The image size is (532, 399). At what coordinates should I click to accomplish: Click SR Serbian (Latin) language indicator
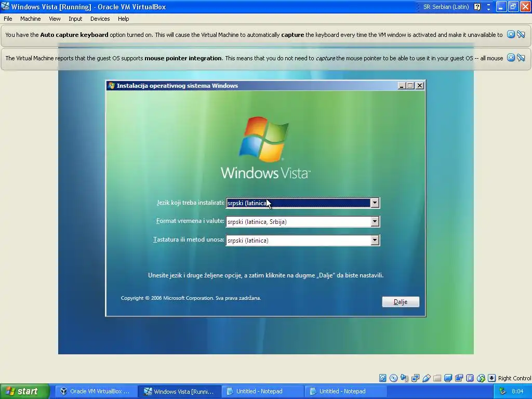[x=446, y=7]
